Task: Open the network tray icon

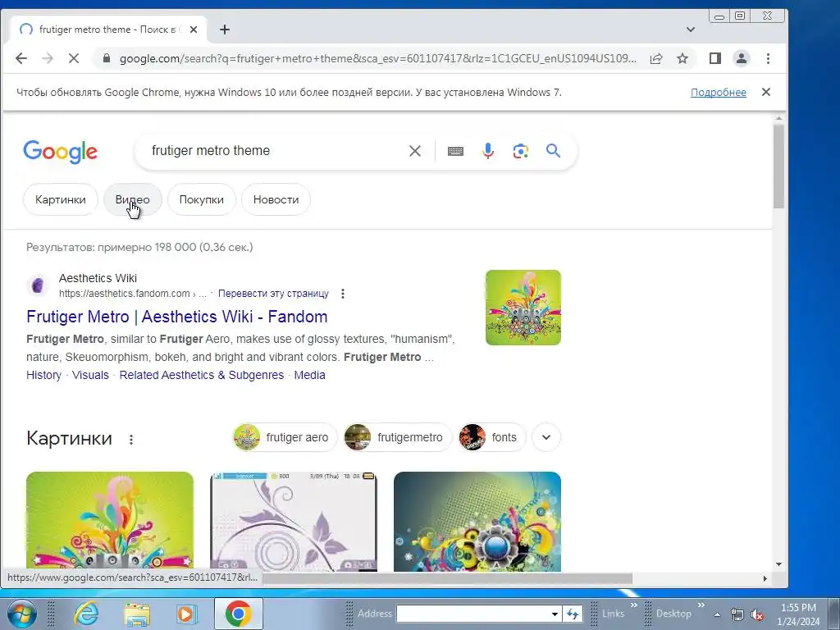Action: point(737,615)
